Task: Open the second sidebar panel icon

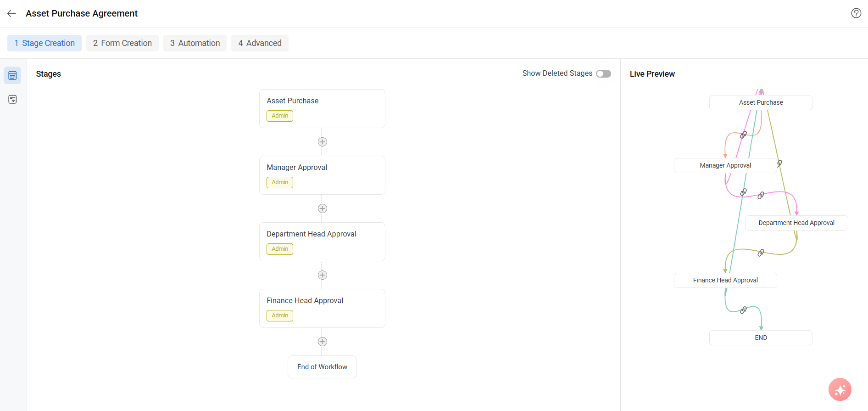Action: click(x=12, y=100)
